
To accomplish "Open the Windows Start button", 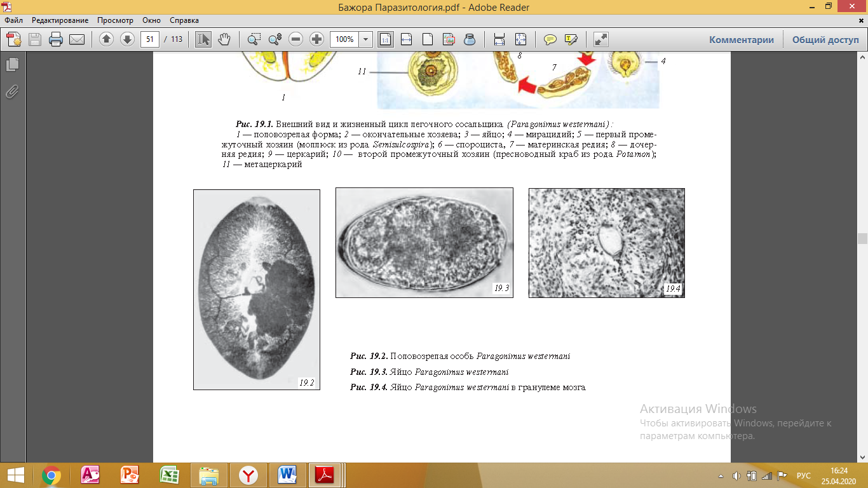I will [x=15, y=475].
